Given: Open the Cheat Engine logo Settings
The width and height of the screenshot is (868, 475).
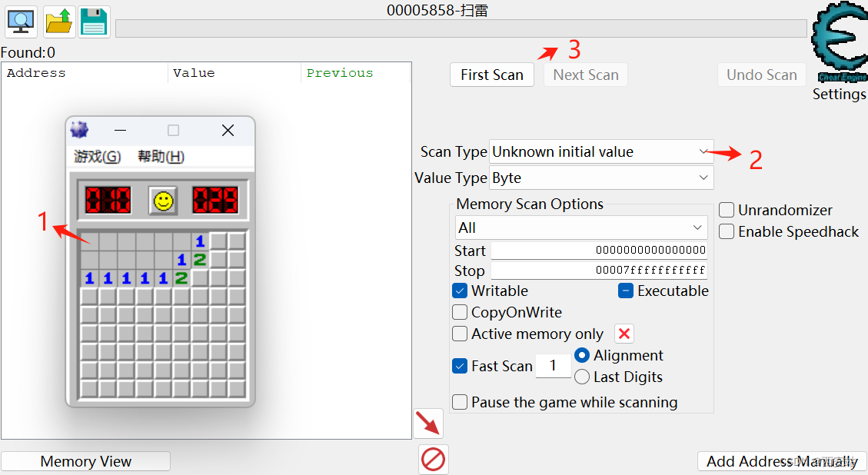Looking at the screenshot, I should (x=840, y=42).
